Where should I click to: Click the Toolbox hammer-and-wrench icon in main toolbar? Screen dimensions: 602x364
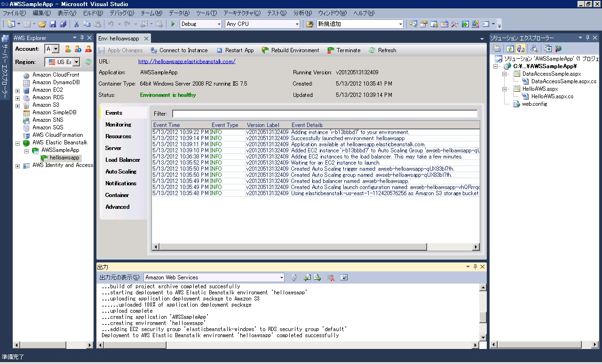[455, 24]
